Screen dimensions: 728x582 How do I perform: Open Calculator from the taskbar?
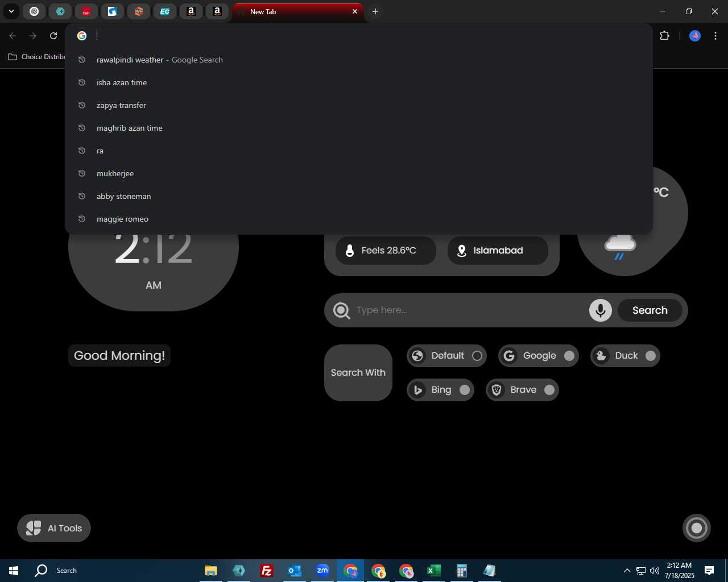[462, 571]
